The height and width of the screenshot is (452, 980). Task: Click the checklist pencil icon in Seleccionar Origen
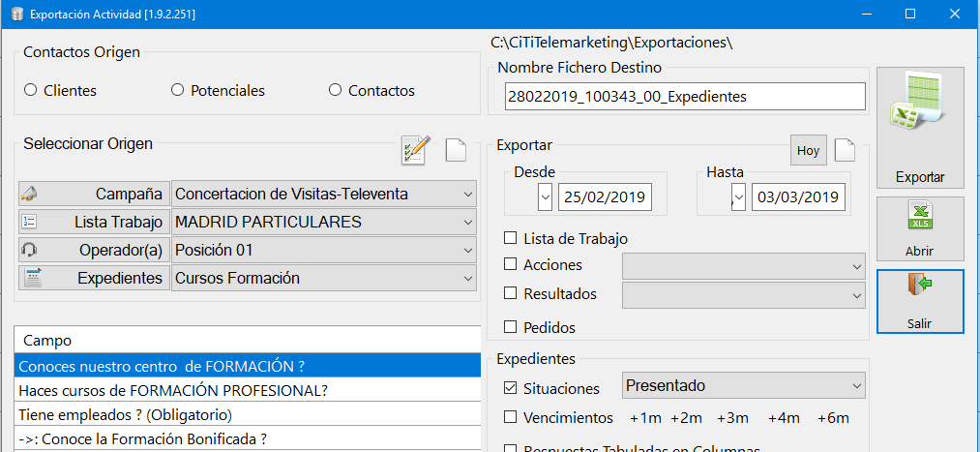click(x=416, y=150)
